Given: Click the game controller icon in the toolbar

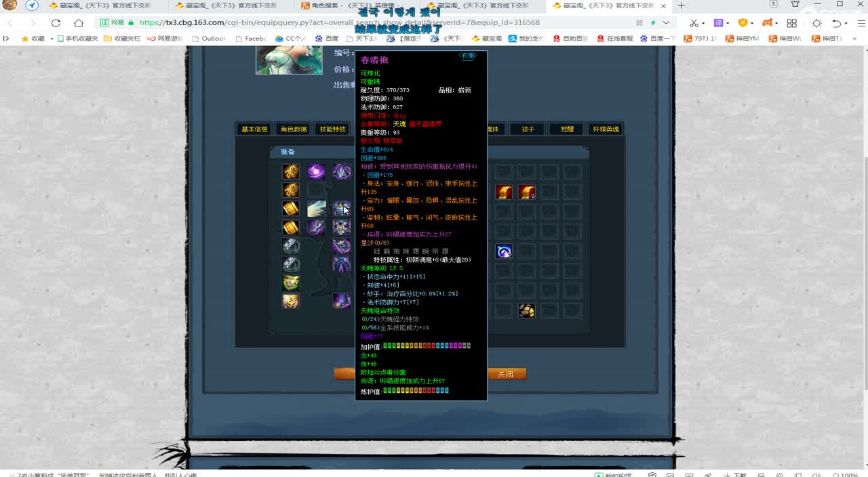Looking at the screenshot, I should click(767, 22).
